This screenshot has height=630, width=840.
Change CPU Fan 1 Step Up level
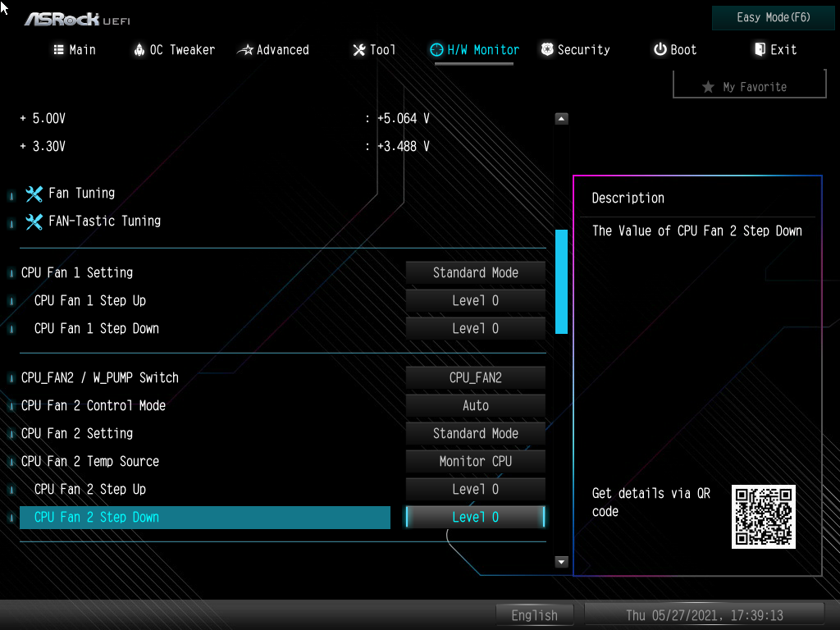click(x=475, y=300)
